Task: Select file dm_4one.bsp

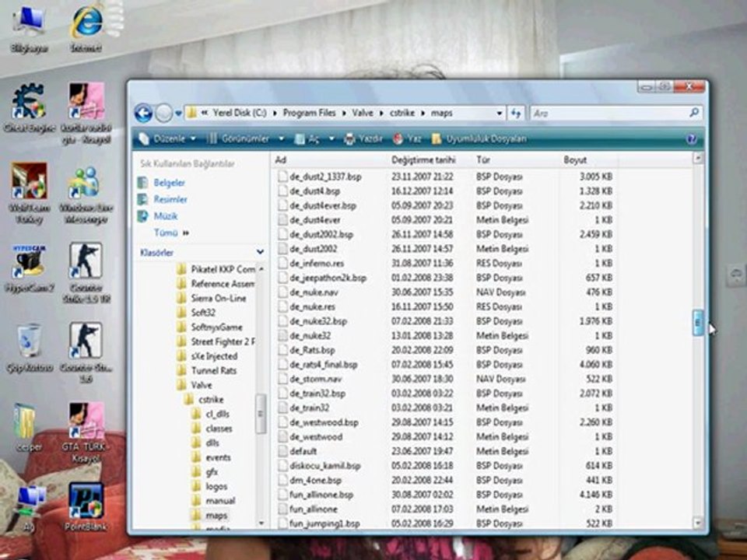Action: 315,481
